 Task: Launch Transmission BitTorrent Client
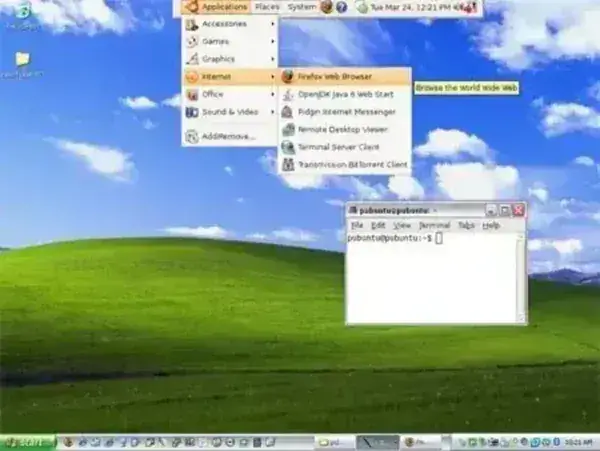345,164
